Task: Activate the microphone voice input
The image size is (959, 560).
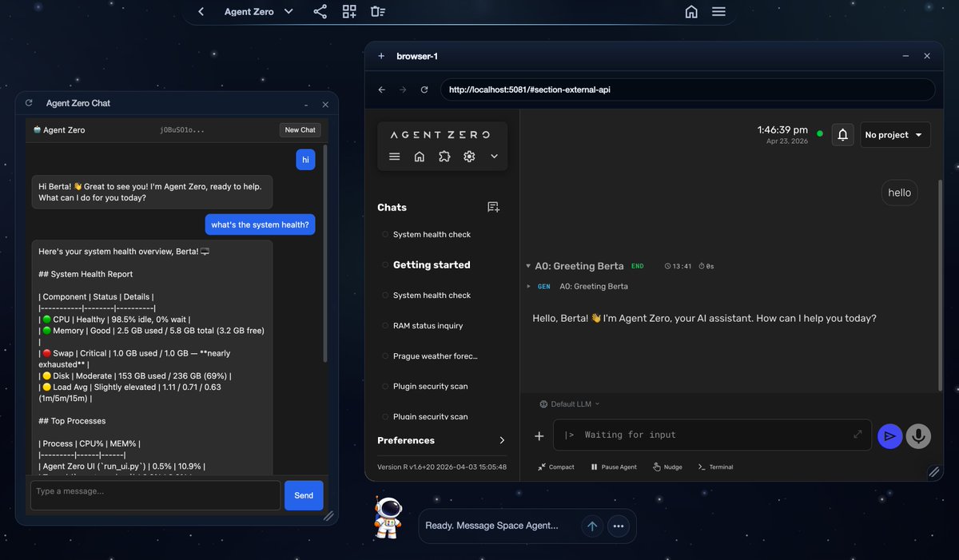Action: pyautogui.click(x=918, y=435)
